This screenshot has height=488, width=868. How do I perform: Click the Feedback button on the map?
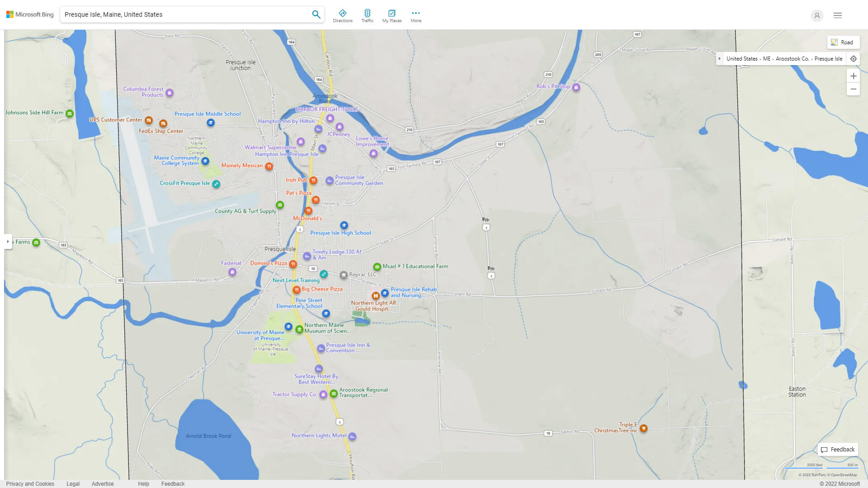click(x=838, y=450)
